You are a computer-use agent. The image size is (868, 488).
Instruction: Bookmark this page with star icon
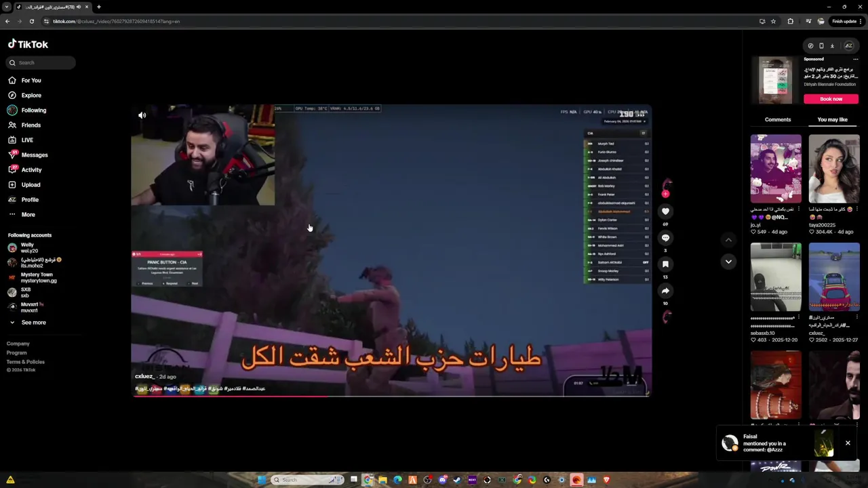773,21
